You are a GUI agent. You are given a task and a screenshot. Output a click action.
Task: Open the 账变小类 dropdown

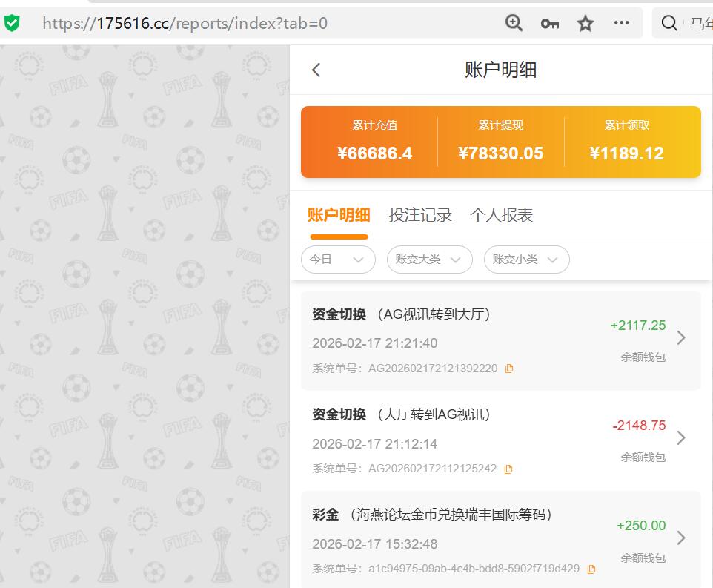[526, 260]
